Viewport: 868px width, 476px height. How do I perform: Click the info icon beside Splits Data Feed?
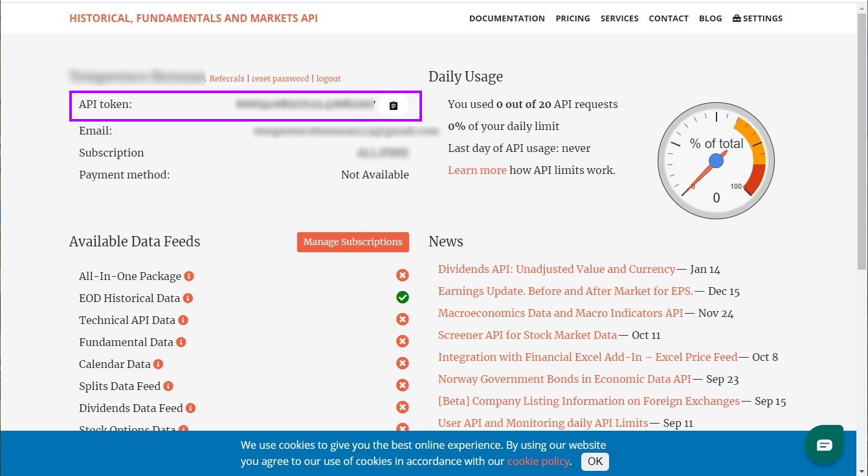coord(169,385)
